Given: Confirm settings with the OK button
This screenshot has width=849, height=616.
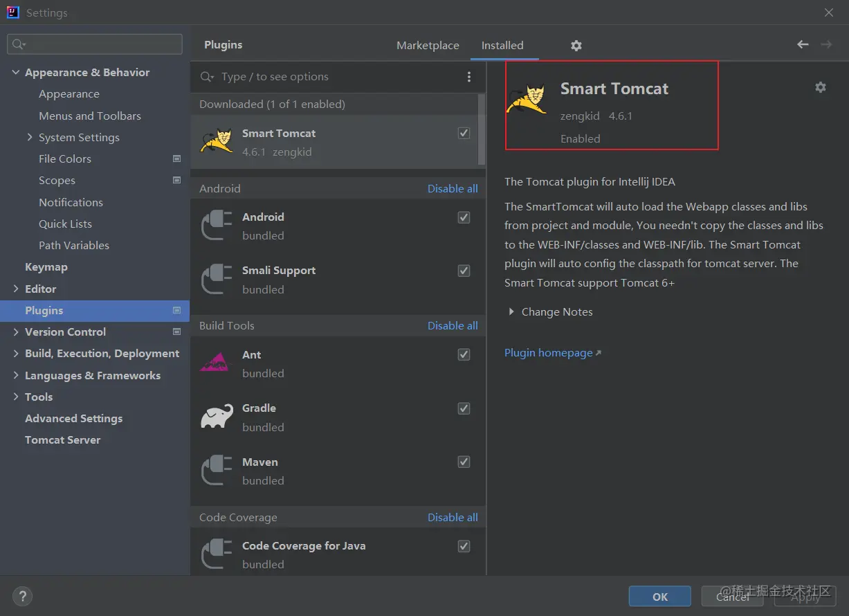Looking at the screenshot, I should point(660,597).
